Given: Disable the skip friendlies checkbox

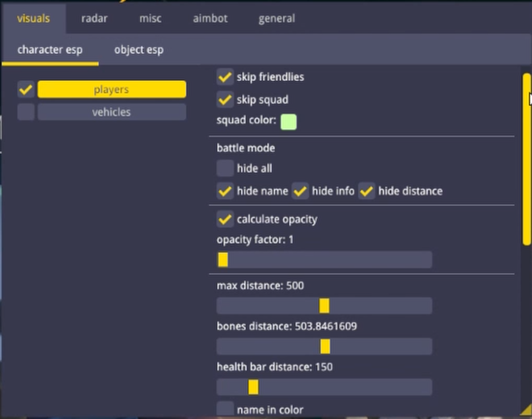Looking at the screenshot, I should coord(225,77).
